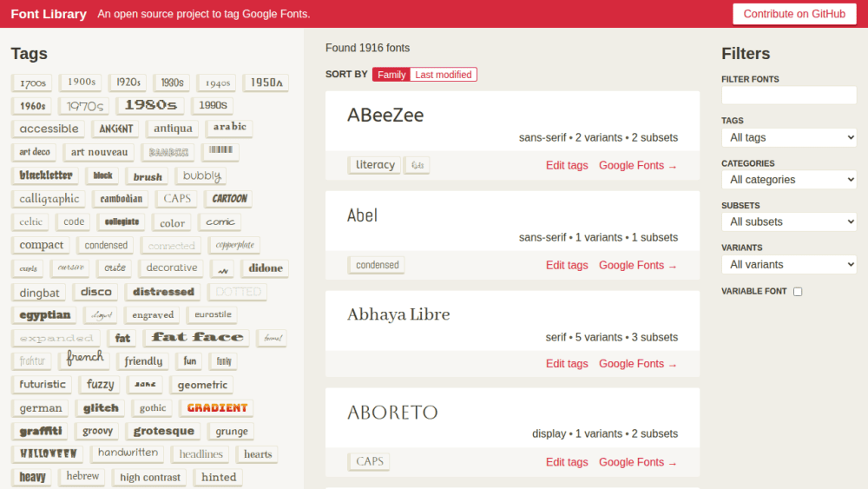
Task: Select the ancient tag
Action: (x=115, y=129)
